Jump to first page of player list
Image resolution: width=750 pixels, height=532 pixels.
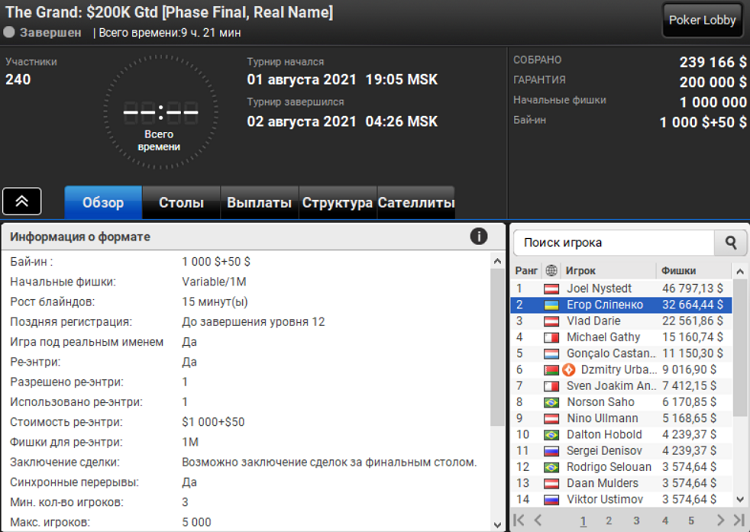519,520
